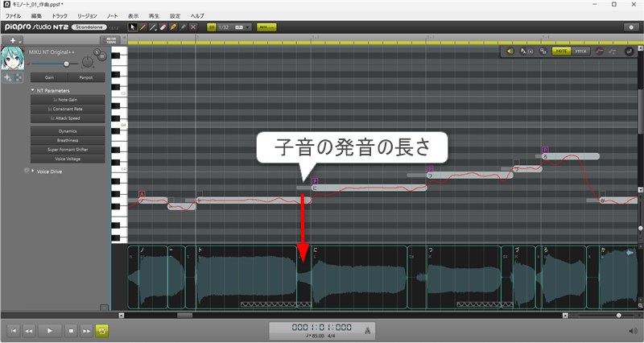Screen dimensions: 644x343
Task: Click the X mute tool in toolbar
Action: [x=193, y=27]
